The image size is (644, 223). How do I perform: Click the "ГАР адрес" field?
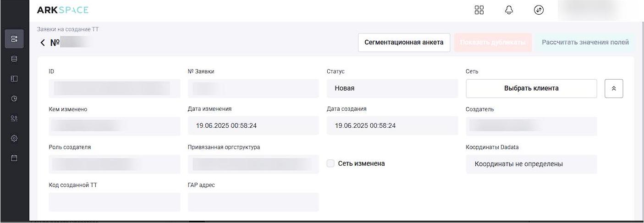(253, 202)
